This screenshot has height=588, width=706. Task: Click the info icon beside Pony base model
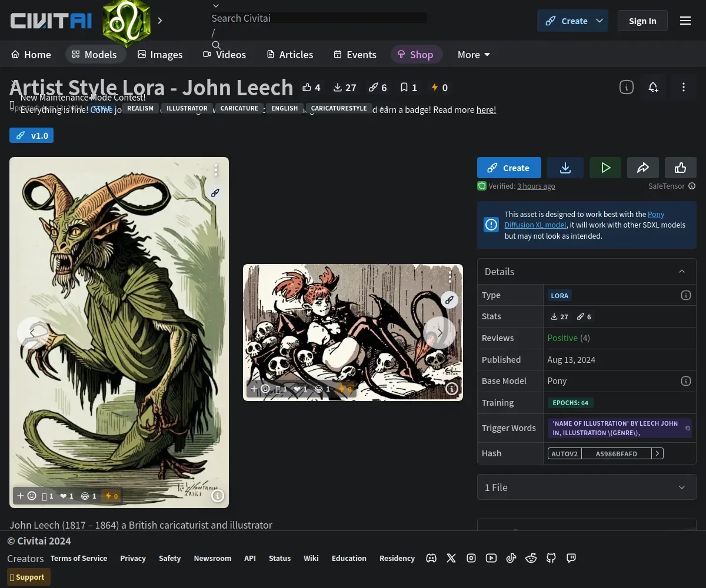pyautogui.click(x=685, y=381)
